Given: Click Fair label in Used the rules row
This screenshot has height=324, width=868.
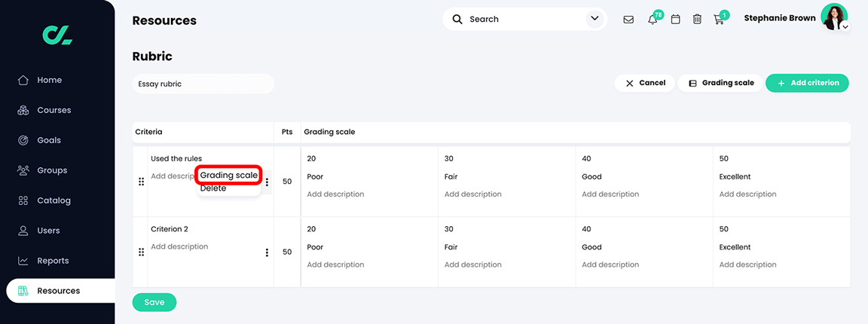Looking at the screenshot, I should pyautogui.click(x=451, y=176).
